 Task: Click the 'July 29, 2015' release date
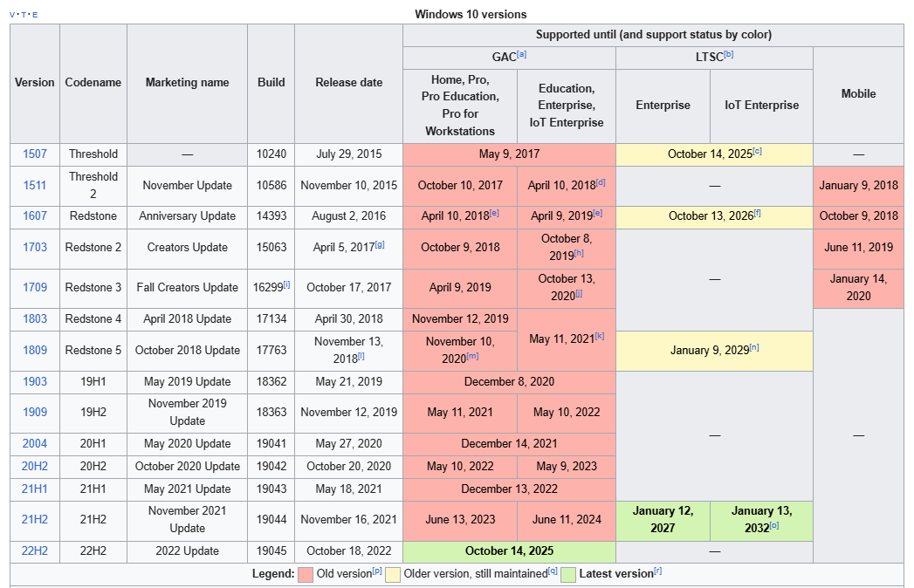coord(348,154)
